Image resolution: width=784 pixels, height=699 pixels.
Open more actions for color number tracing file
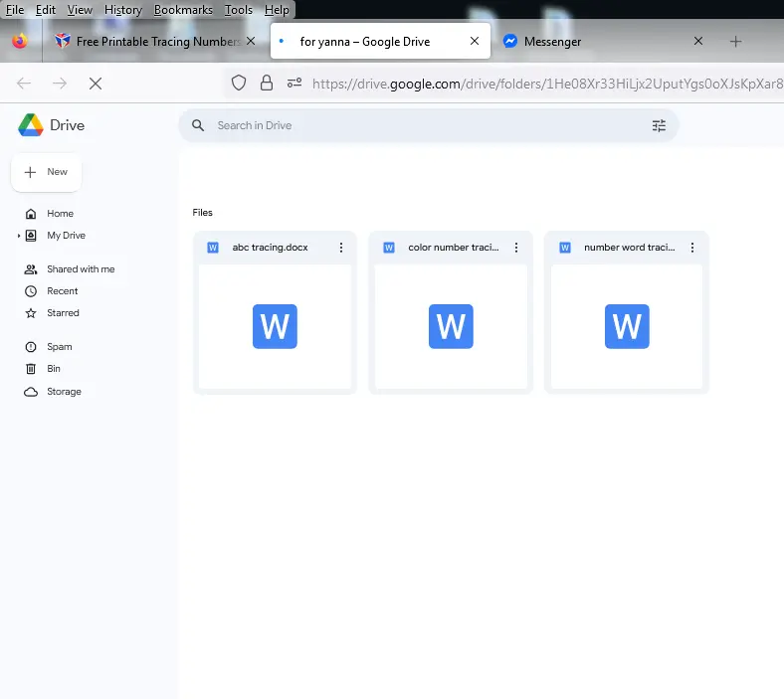[516, 248]
